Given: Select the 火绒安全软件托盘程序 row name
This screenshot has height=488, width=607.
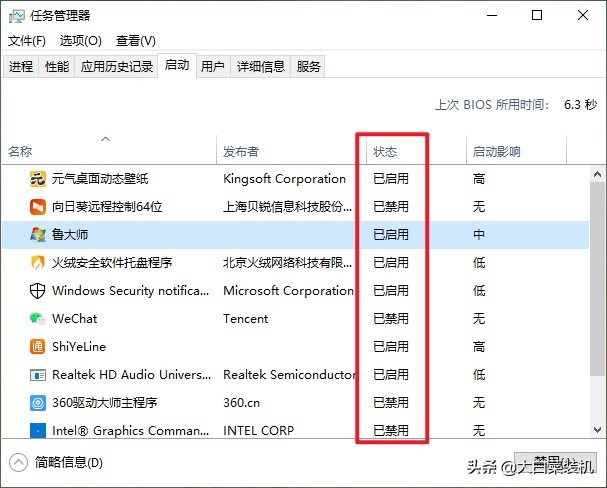Looking at the screenshot, I should [112, 263].
